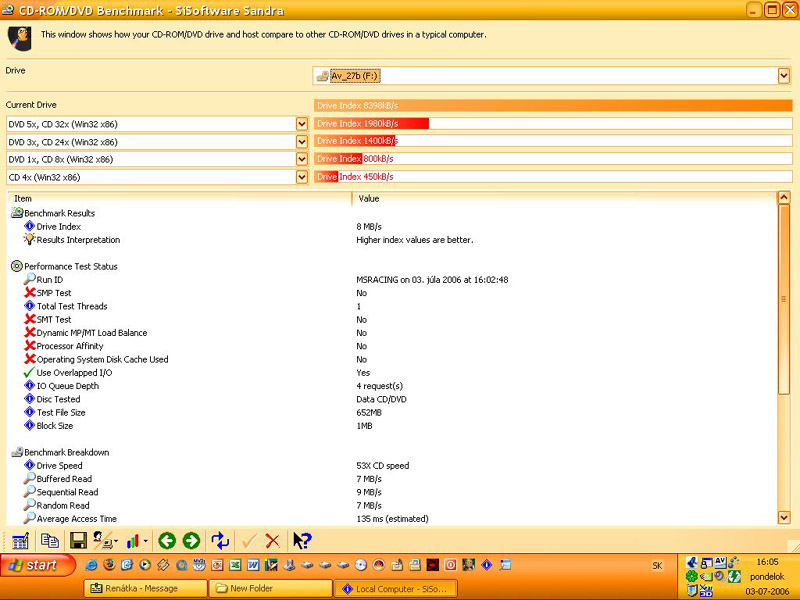Launch Firefox from quick launch
Viewport: 800px width, 600px height.
pos(109,565)
